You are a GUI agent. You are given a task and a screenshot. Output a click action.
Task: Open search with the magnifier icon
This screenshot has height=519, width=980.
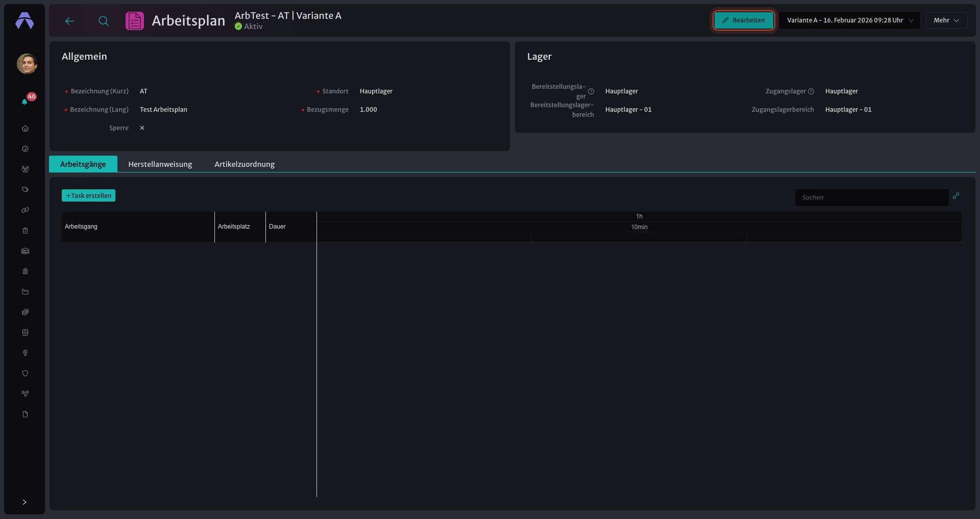point(104,21)
